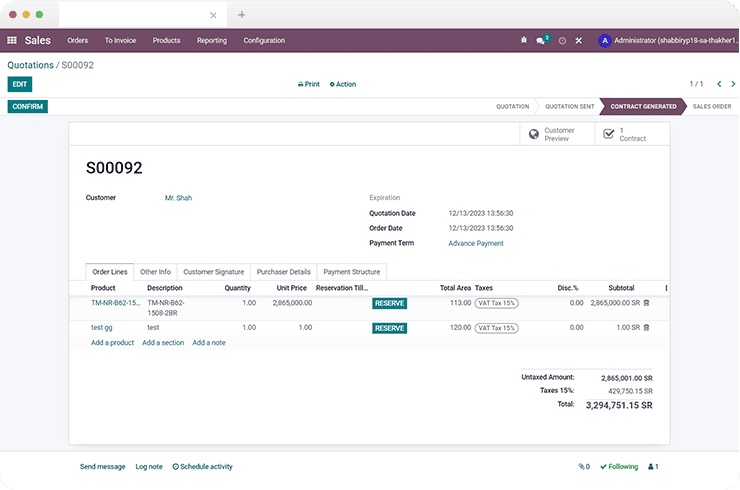
Task: Delete the TM-NR-B62 order line with trash icon
Action: pos(646,302)
